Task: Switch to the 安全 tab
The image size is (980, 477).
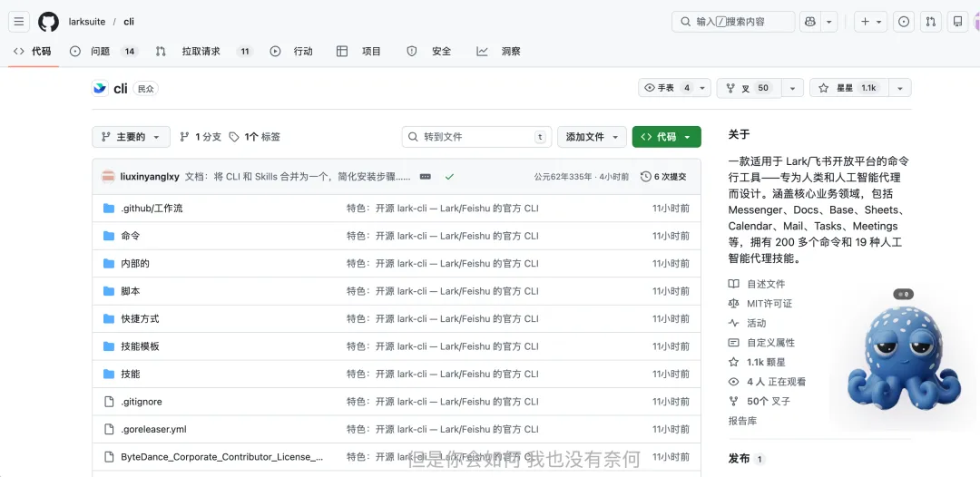Action: click(428, 51)
